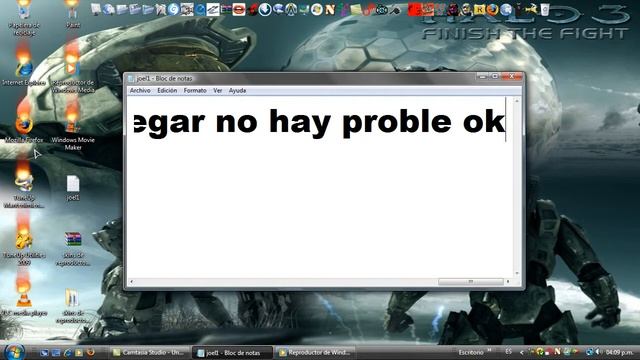Open the Ver menu

pos(218,91)
